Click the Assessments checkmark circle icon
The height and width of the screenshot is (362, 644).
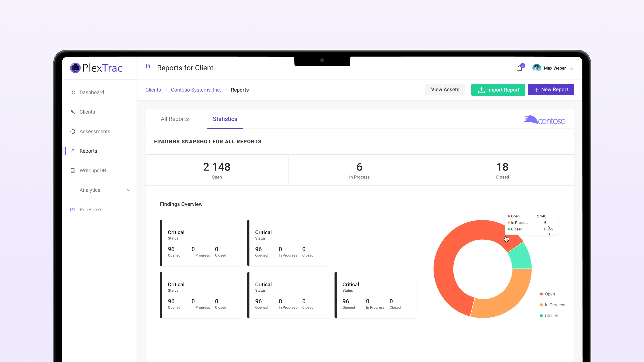pos(73,131)
